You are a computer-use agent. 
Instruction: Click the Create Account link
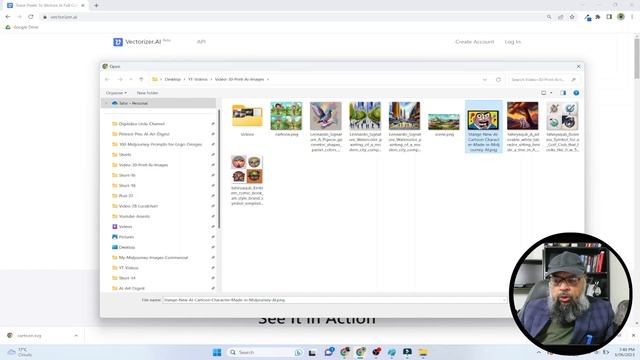(475, 42)
